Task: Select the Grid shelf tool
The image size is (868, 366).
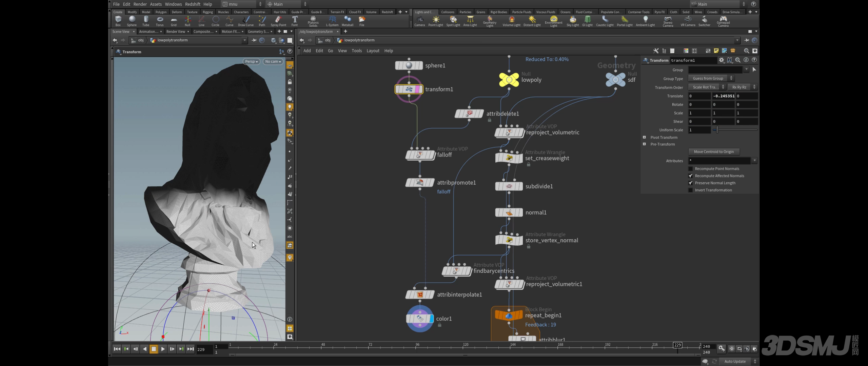Action: tap(174, 21)
